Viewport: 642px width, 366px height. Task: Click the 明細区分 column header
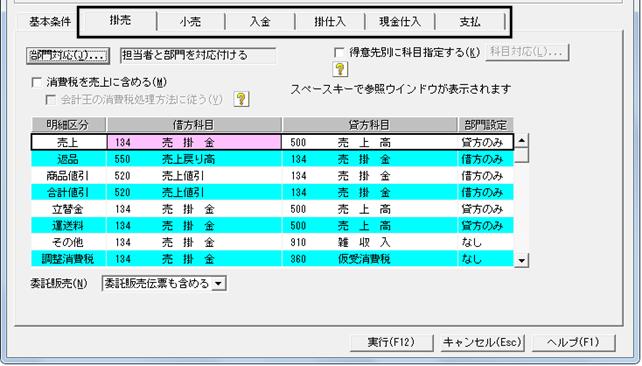(x=68, y=125)
